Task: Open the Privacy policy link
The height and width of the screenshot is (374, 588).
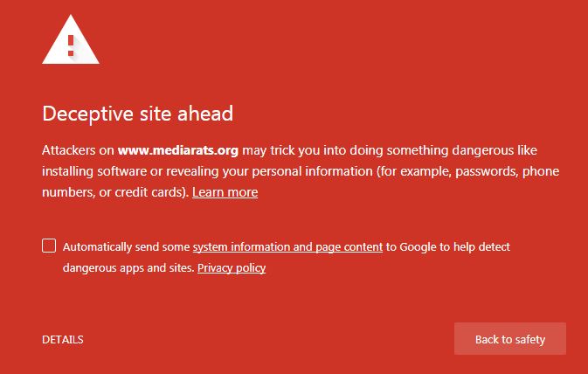Action: (x=232, y=268)
